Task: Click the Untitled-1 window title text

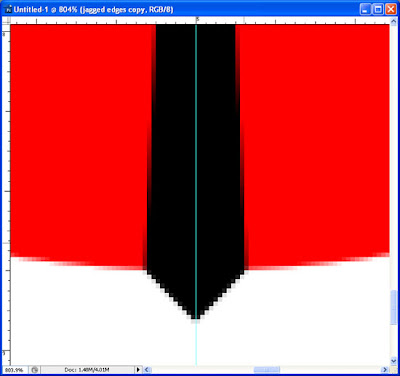Action: point(93,9)
